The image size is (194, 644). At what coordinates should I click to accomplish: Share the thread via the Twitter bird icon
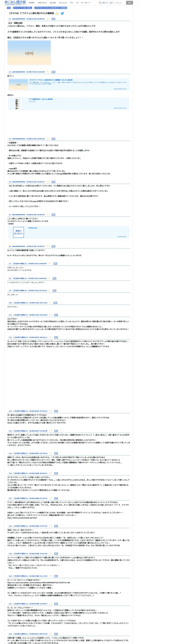(x=62, y=14)
